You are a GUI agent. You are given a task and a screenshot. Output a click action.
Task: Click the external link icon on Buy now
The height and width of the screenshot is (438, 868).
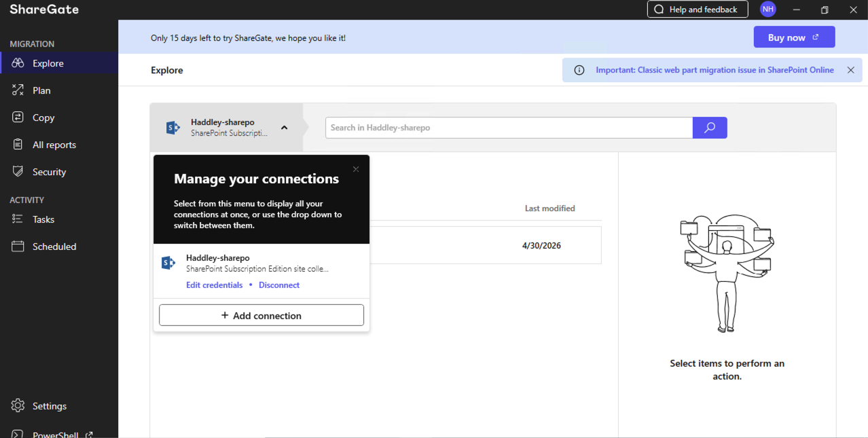point(816,37)
